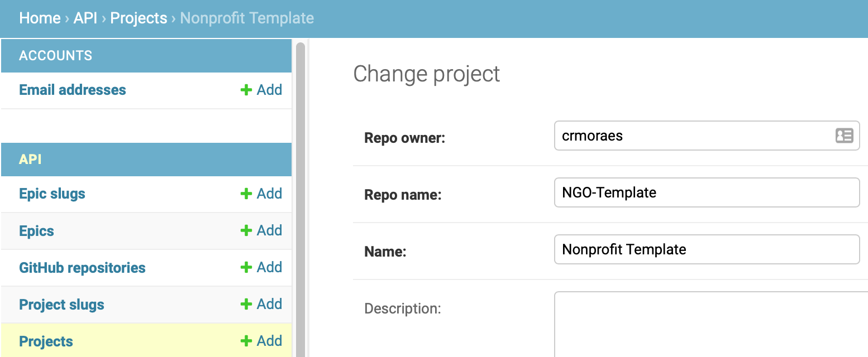Screen dimensions: 868x357
Task: Click the plus icon for Epics
Action: click(x=246, y=230)
